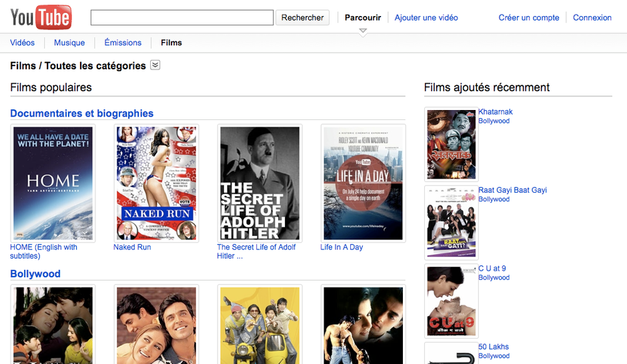Open the Bollywood category heading
The image size is (627, 364).
[x=35, y=274]
